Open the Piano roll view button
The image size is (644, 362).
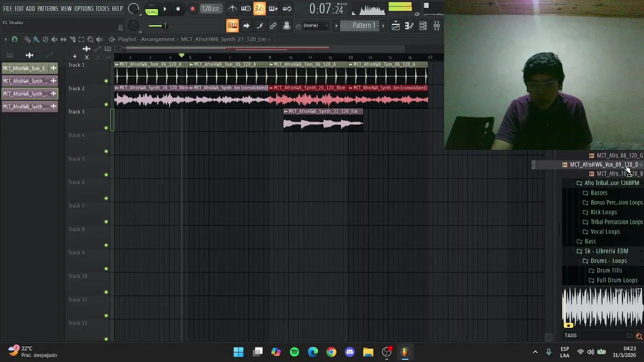click(410, 26)
